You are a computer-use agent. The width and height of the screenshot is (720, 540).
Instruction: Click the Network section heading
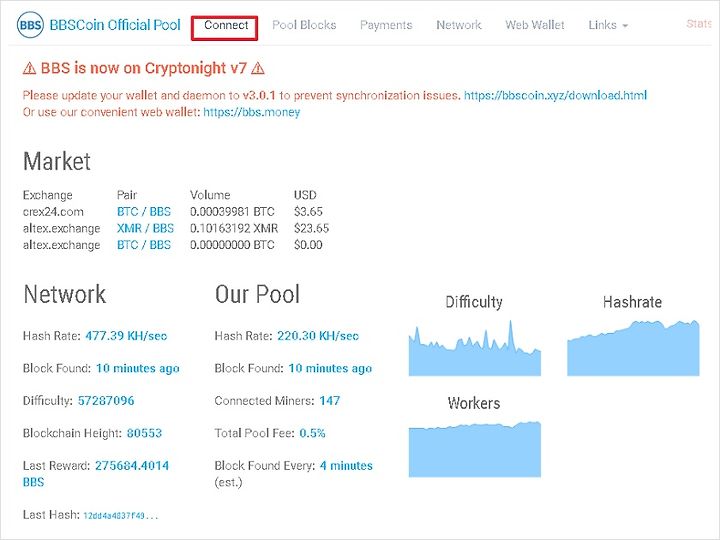tap(65, 294)
